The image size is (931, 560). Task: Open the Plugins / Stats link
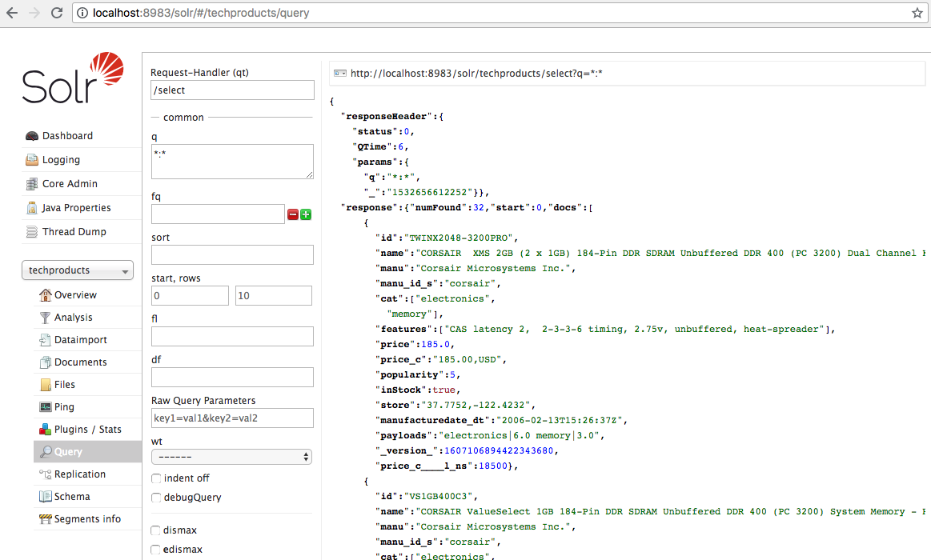88,430
